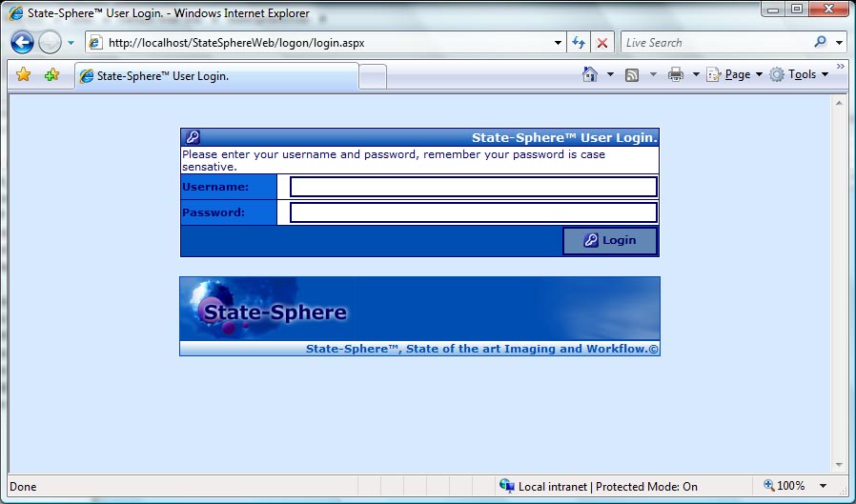Click the Username input field

coord(474,187)
